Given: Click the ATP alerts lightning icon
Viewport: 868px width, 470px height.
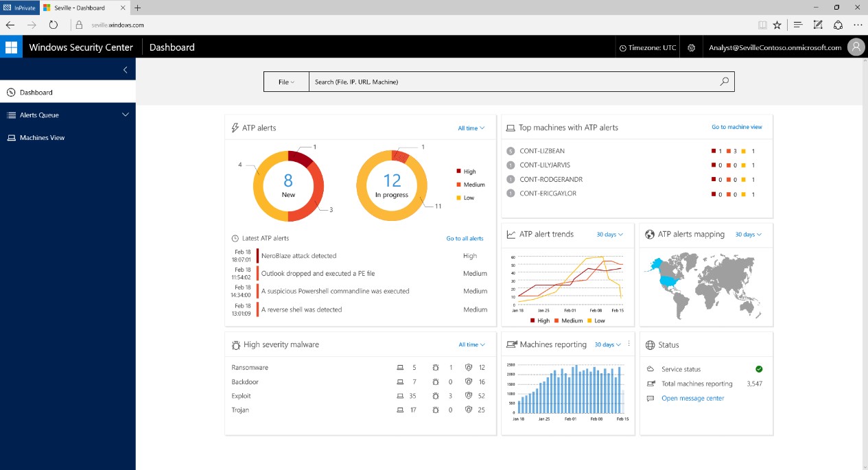Looking at the screenshot, I should (233, 128).
